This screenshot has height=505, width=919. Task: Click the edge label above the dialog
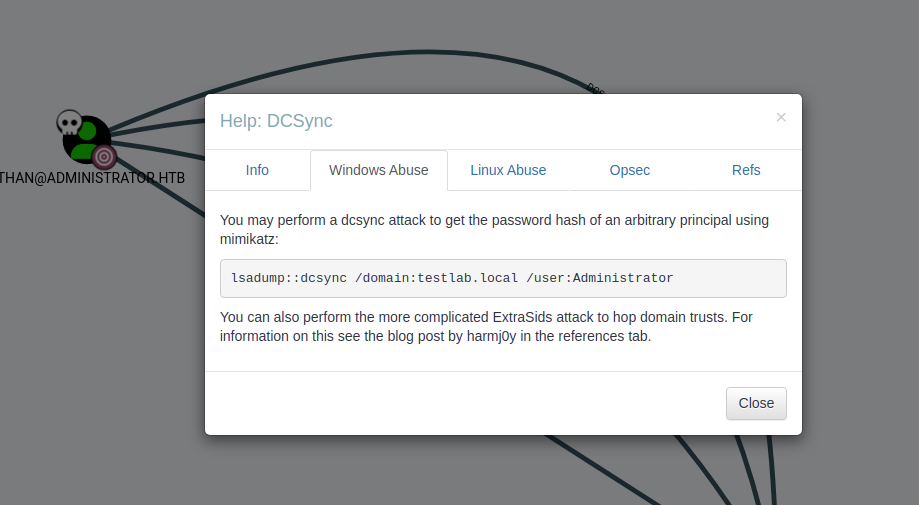(x=597, y=90)
